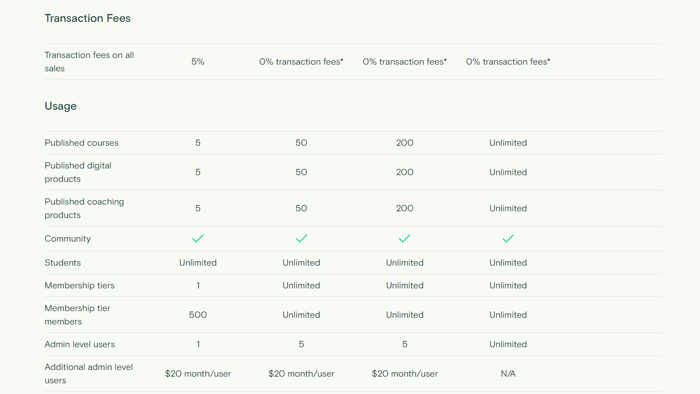The image size is (700, 394).
Task: Click 'Transaction fees on all sales' label
Action: pos(89,62)
